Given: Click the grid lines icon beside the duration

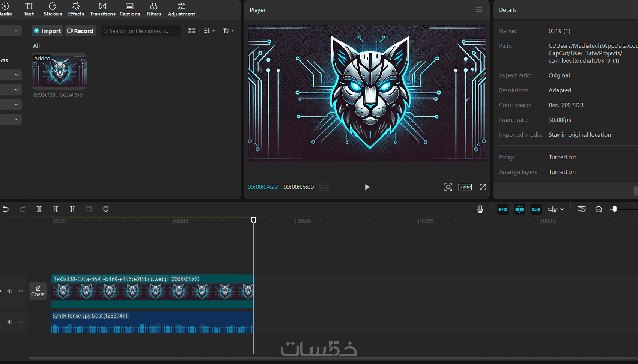Looking at the screenshot, I should tap(324, 187).
